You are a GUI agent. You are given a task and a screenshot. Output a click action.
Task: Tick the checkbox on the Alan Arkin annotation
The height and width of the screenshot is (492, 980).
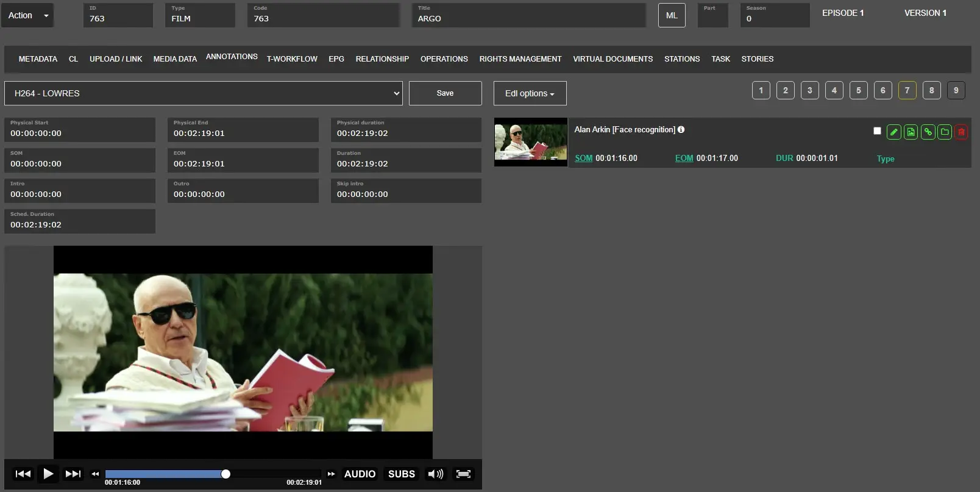pyautogui.click(x=877, y=131)
